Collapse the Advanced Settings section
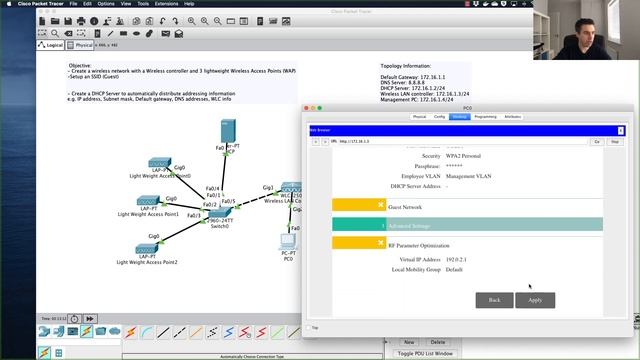The width and height of the screenshot is (640, 360). pos(359,224)
